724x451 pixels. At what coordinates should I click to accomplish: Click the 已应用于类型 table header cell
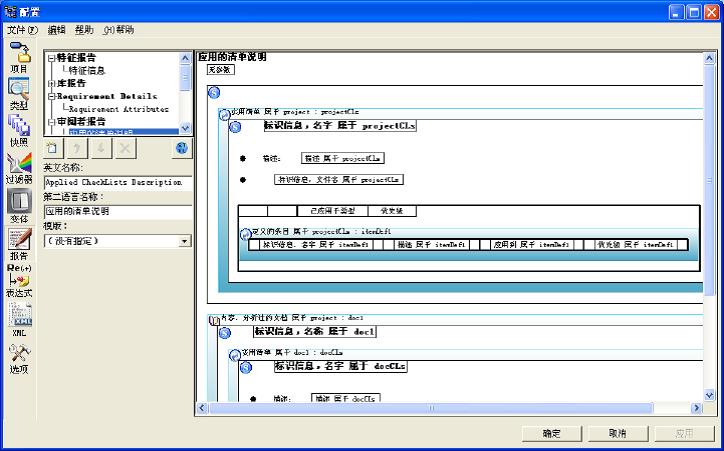tap(332, 211)
